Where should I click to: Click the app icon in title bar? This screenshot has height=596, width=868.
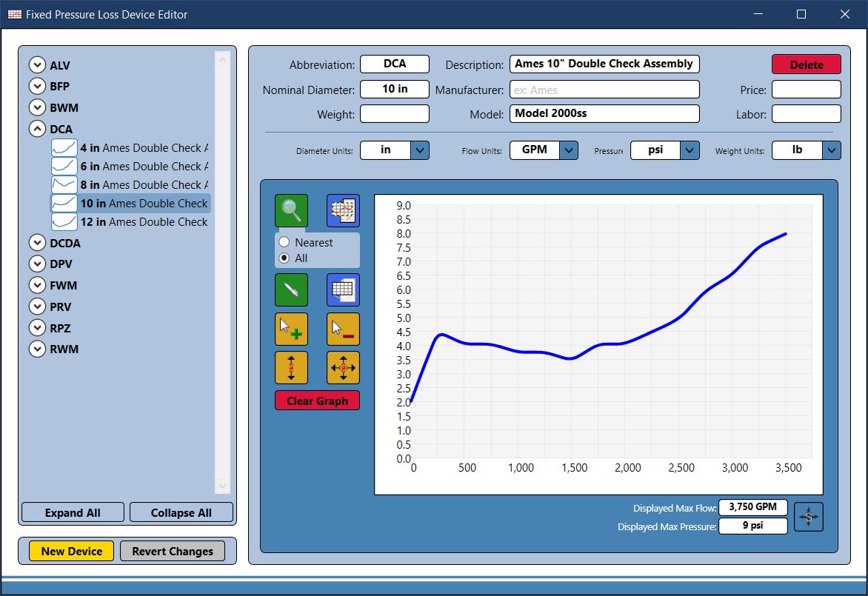coord(15,14)
